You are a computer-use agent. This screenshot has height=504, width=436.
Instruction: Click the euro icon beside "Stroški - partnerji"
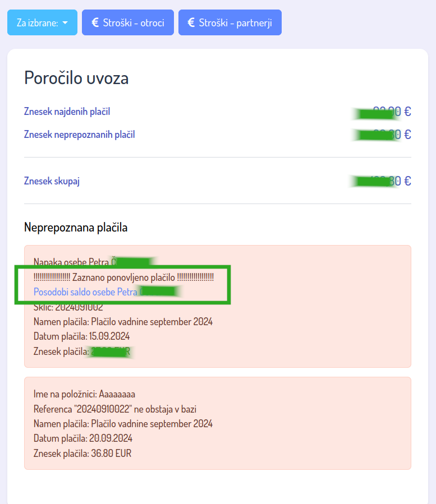(x=191, y=22)
